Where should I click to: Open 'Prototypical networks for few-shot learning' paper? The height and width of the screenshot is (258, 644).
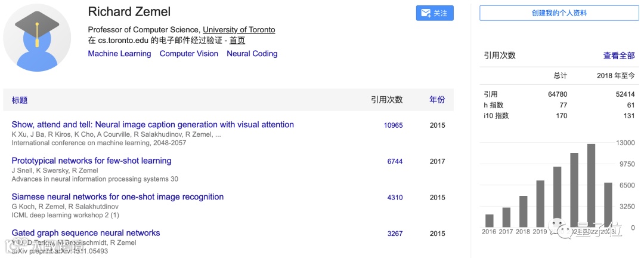coord(91,161)
